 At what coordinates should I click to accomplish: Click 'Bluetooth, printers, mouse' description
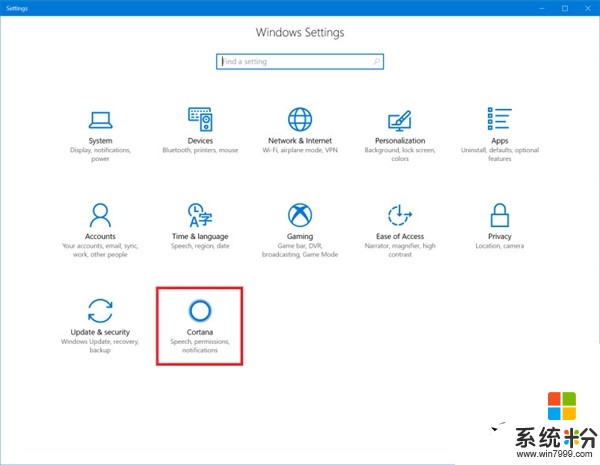200,150
